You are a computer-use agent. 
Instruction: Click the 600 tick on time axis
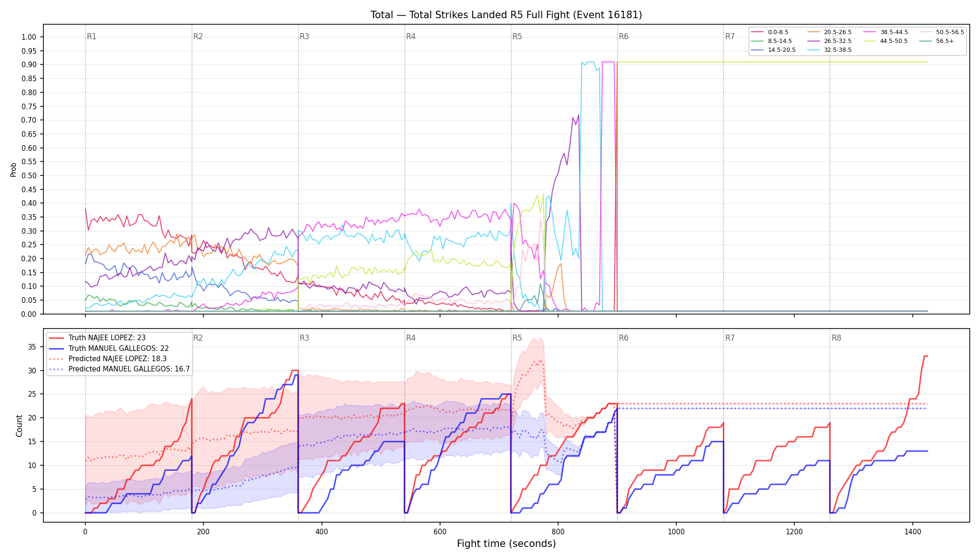(x=440, y=532)
